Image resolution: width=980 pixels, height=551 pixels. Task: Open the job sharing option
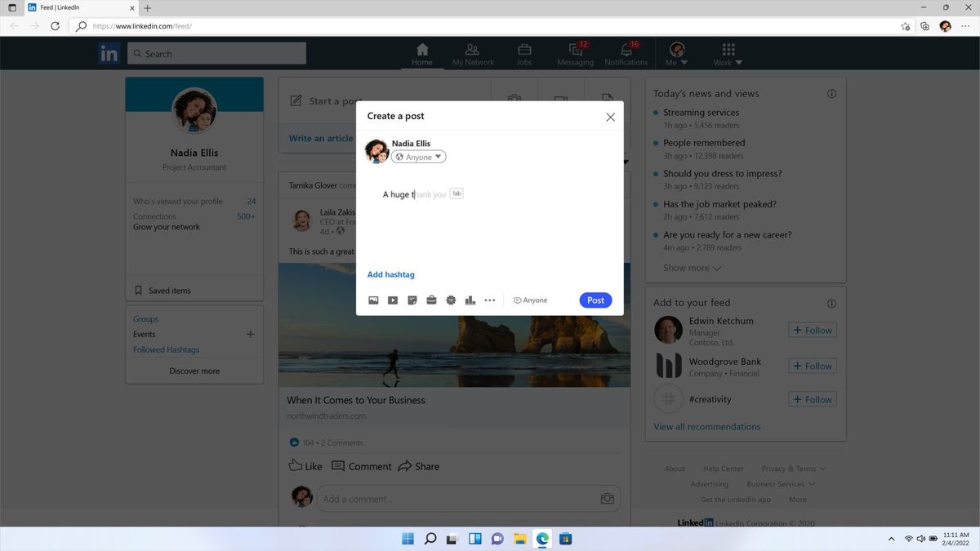(x=431, y=300)
